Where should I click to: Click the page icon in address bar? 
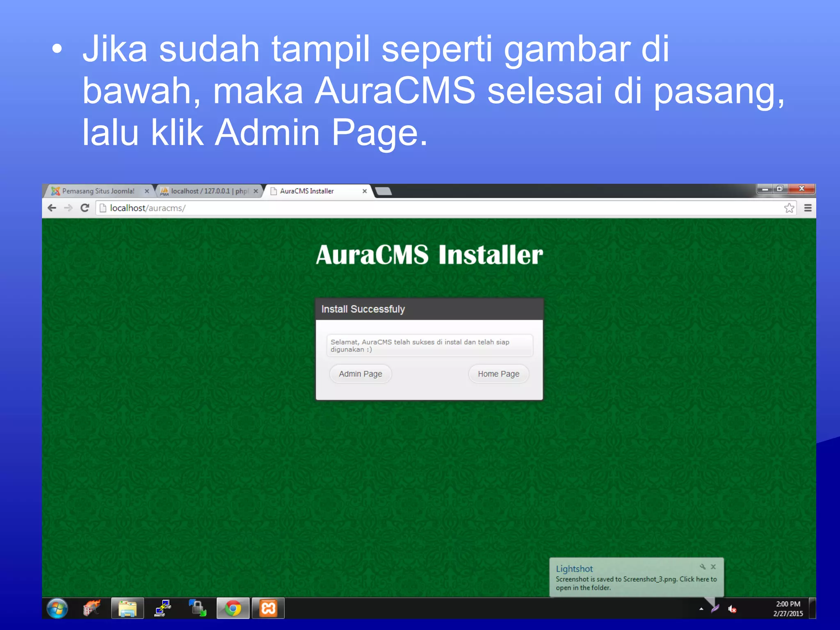tap(103, 208)
